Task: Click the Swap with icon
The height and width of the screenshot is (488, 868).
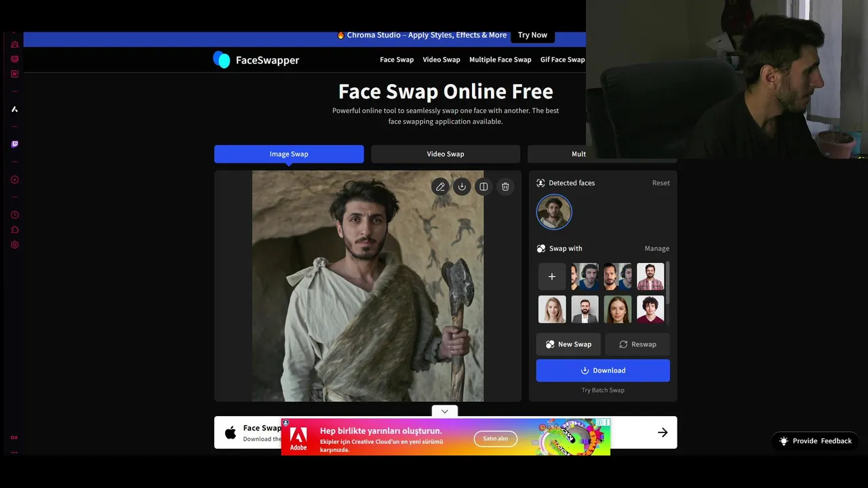Action: point(540,249)
